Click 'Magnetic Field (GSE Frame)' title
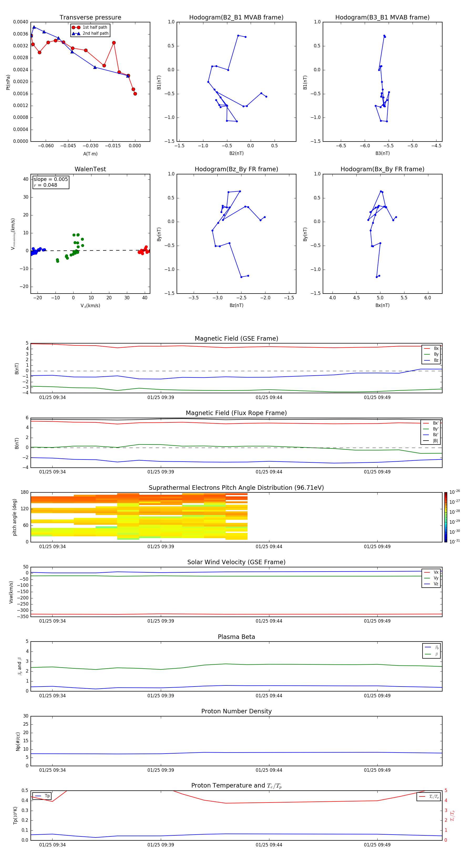The image size is (473, 868). pos(236,338)
